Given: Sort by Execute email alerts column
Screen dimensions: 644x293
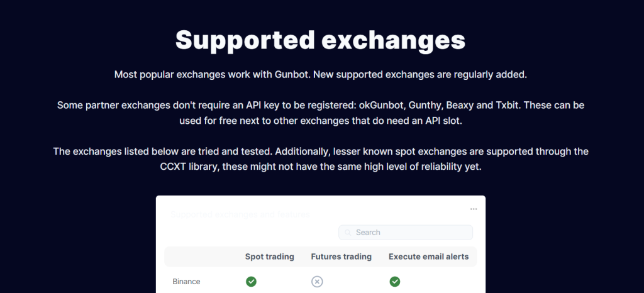Looking at the screenshot, I should click(428, 257).
